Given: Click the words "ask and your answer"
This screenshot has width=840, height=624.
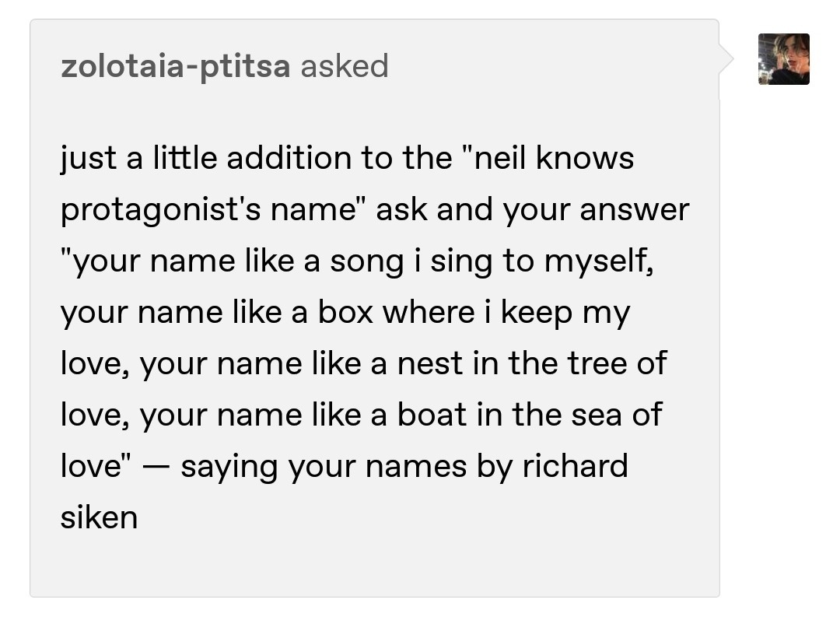Looking at the screenshot, I should click(533, 209).
